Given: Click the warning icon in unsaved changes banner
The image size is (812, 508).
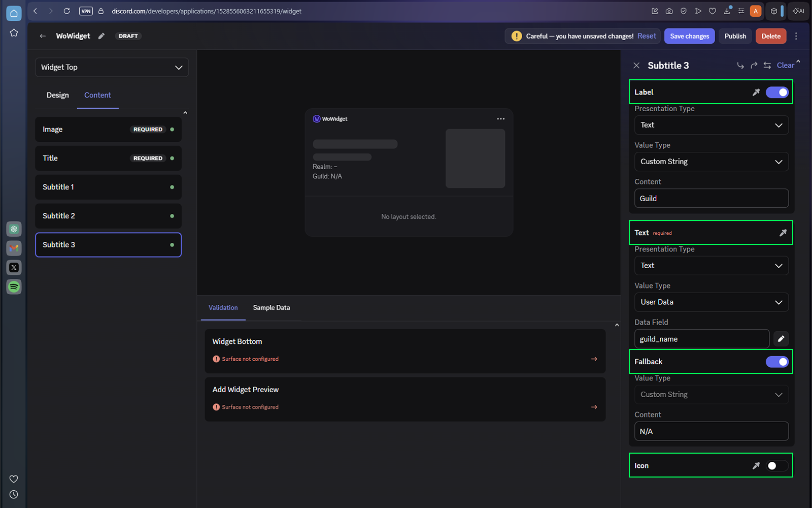Looking at the screenshot, I should [517, 36].
